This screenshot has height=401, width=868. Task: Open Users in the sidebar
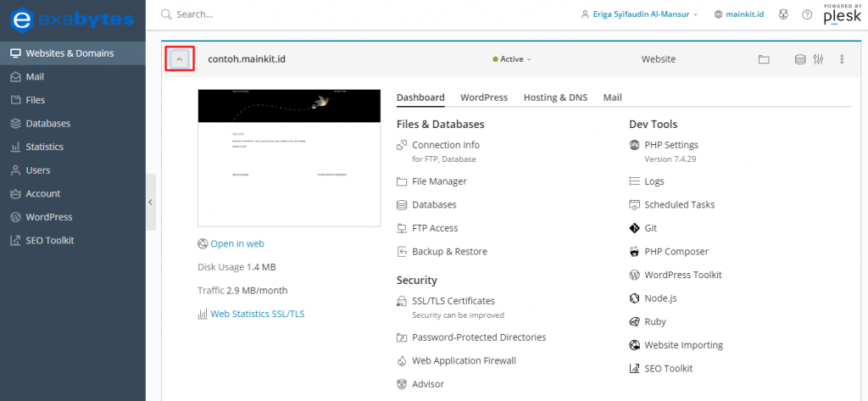coord(73,170)
